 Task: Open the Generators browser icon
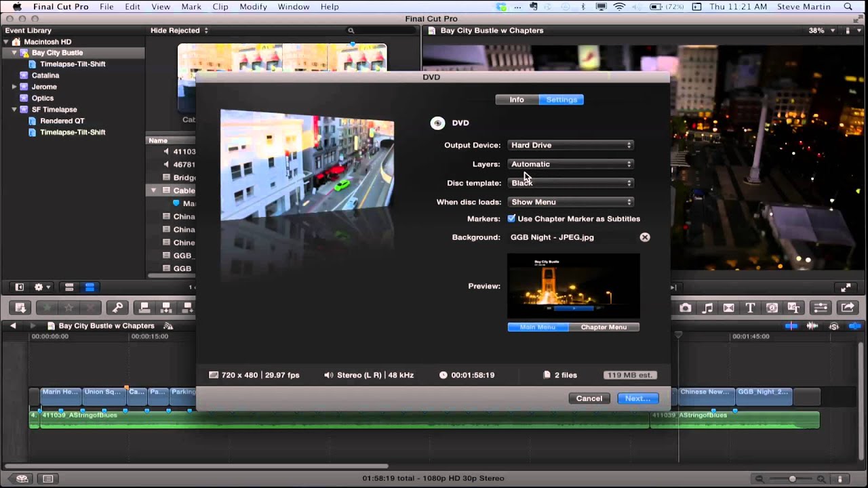pyautogui.click(x=772, y=308)
